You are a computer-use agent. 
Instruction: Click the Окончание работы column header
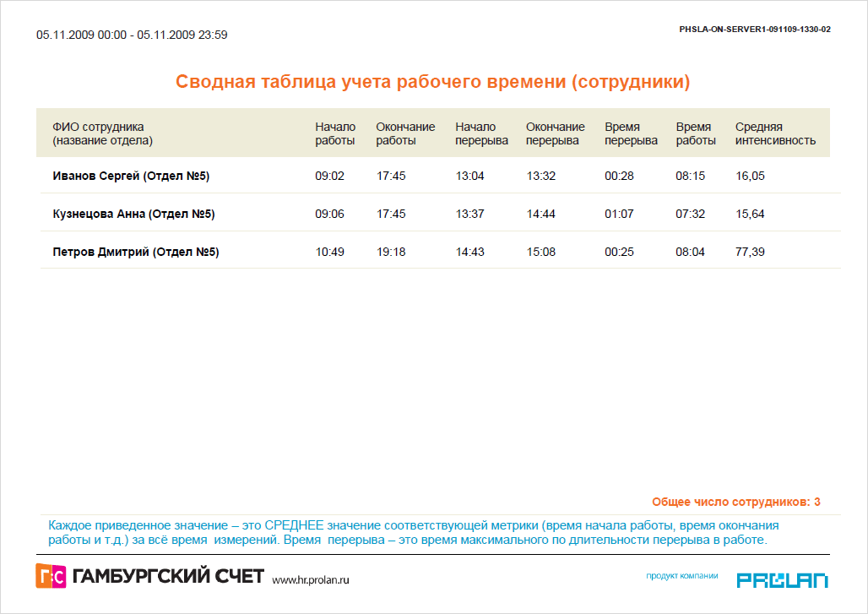click(x=405, y=133)
